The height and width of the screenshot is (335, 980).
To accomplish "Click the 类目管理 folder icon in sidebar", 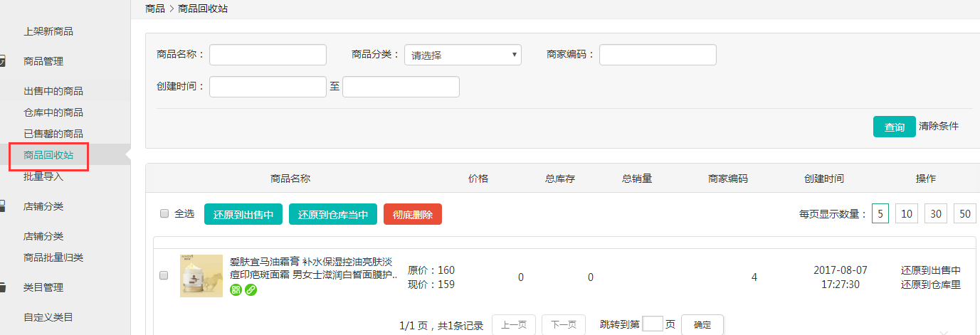I will (2, 287).
